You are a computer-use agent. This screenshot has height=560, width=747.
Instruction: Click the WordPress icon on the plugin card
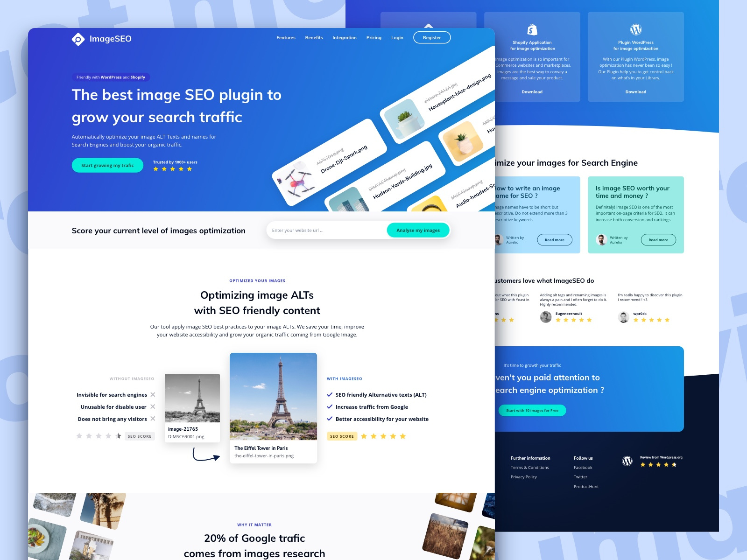click(636, 29)
